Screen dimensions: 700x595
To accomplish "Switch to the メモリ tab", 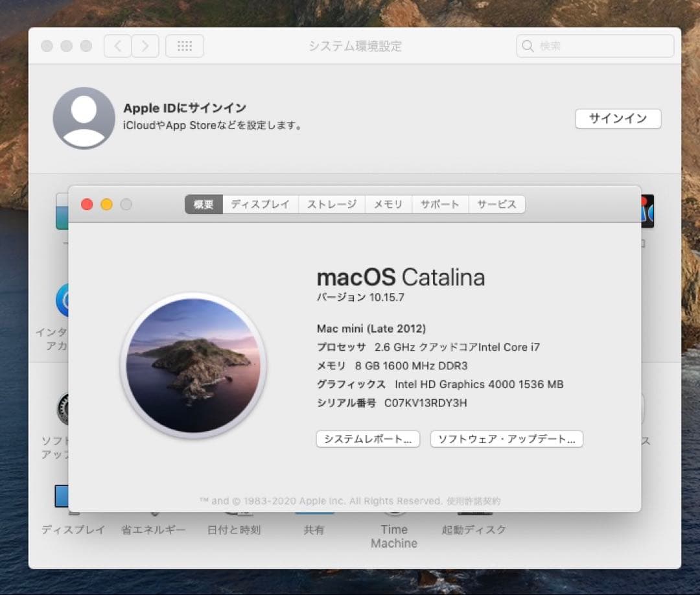I will pos(389,204).
